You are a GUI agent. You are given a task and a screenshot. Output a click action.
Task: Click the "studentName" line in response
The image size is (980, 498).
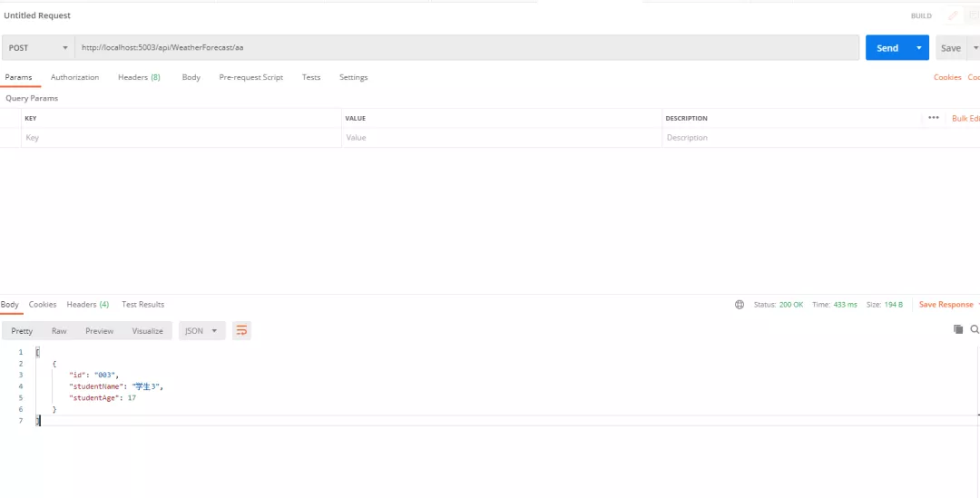116,386
